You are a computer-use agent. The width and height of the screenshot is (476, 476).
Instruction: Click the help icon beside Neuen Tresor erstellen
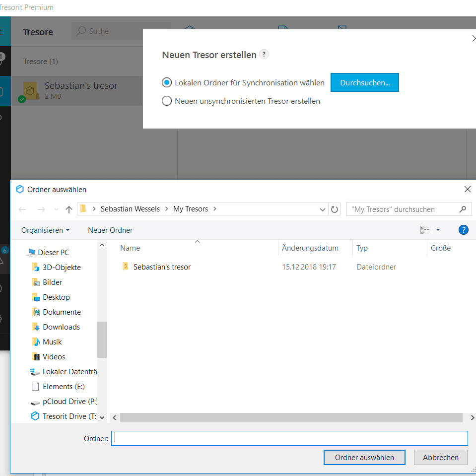pyautogui.click(x=265, y=55)
